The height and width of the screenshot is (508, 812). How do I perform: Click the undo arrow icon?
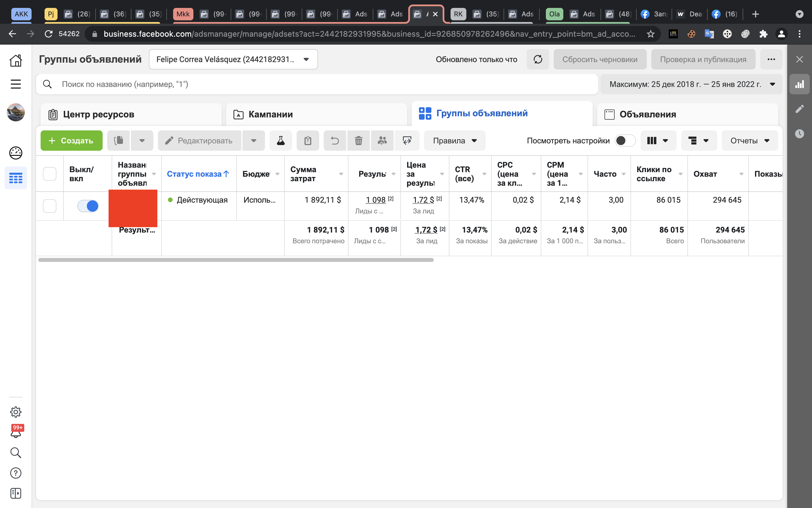(335, 141)
